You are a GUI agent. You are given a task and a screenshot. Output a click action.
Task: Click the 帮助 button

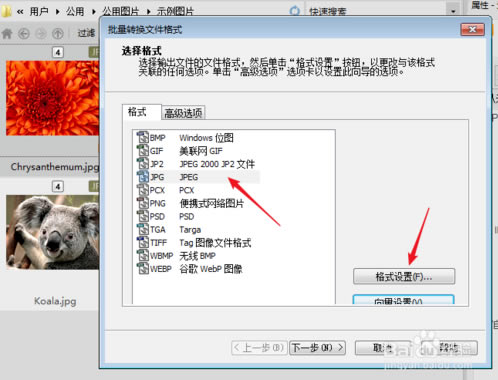[449, 348]
